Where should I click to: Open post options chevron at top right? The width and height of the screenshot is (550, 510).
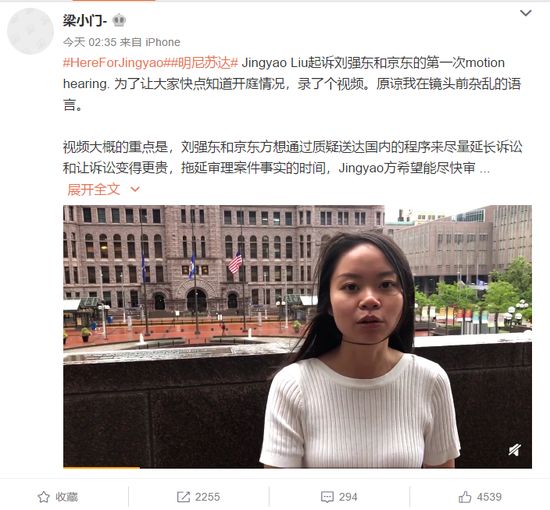[525, 13]
